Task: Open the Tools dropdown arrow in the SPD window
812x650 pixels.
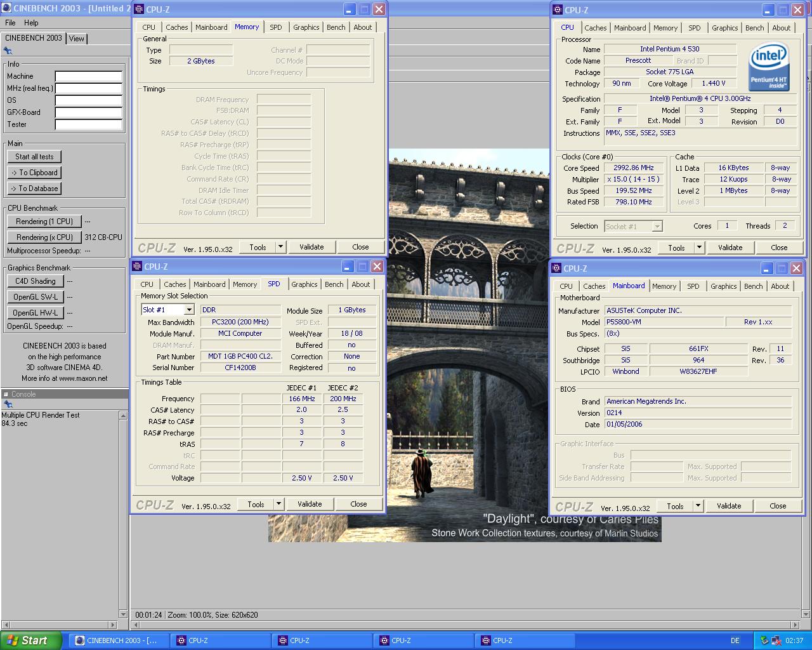Action: click(x=278, y=504)
